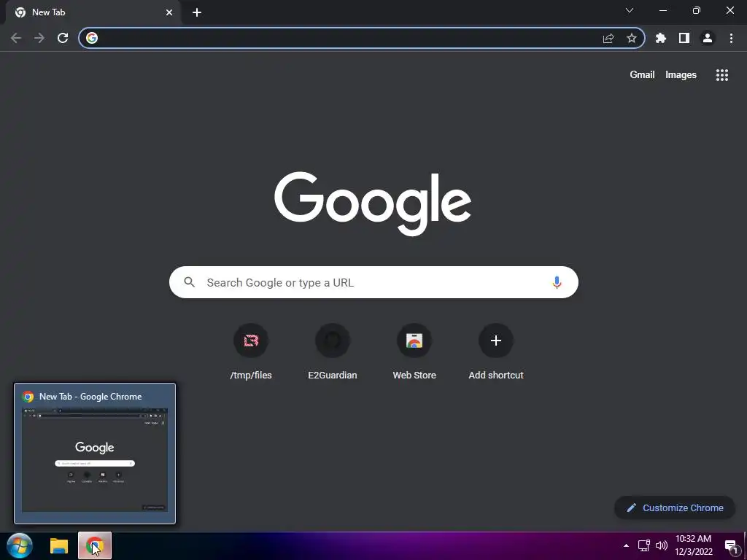Screen dimensions: 747x560
Task: Reload the page with the refresh icon
Action: coord(63,38)
